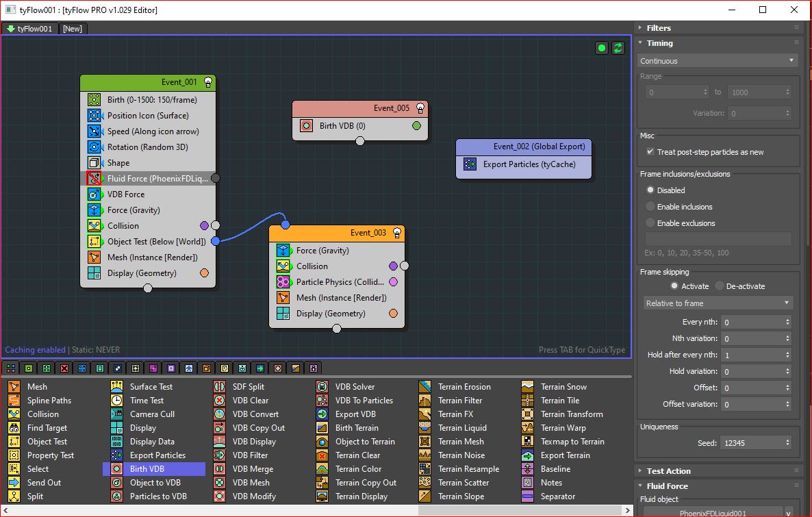The height and width of the screenshot is (517, 812).
Task: Click the Fluid Force operator icon
Action: point(94,179)
